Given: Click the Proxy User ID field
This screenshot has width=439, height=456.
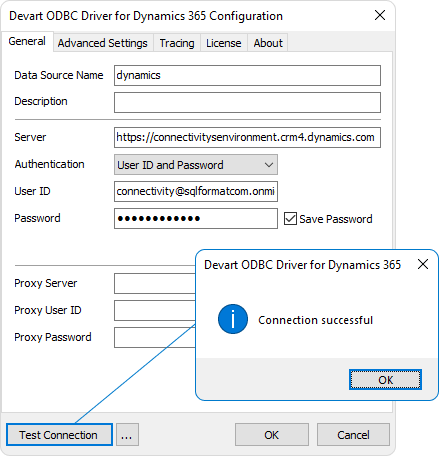Looking at the screenshot, I should [155, 311].
